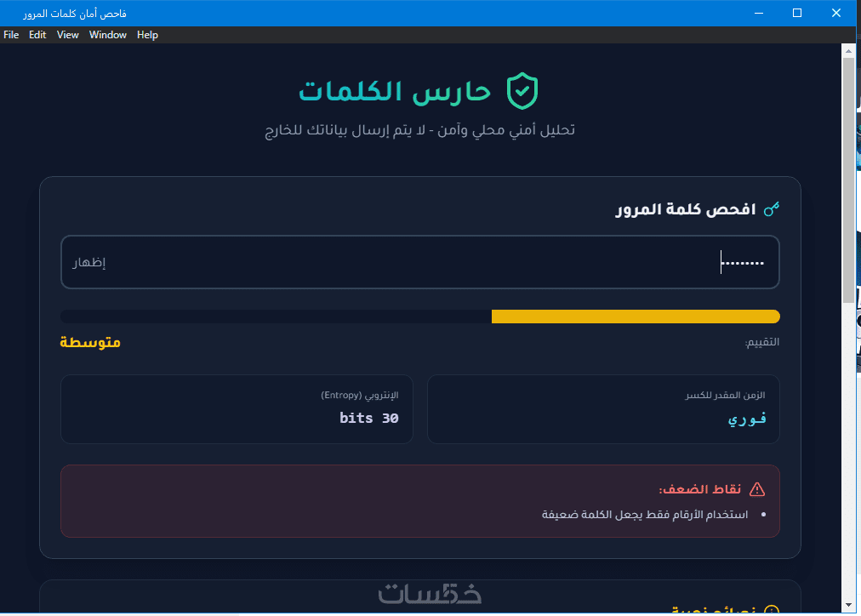Click the warning triangle icon by نقاط الضعف
The image size is (861, 616).
pyautogui.click(x=757, y=489)
